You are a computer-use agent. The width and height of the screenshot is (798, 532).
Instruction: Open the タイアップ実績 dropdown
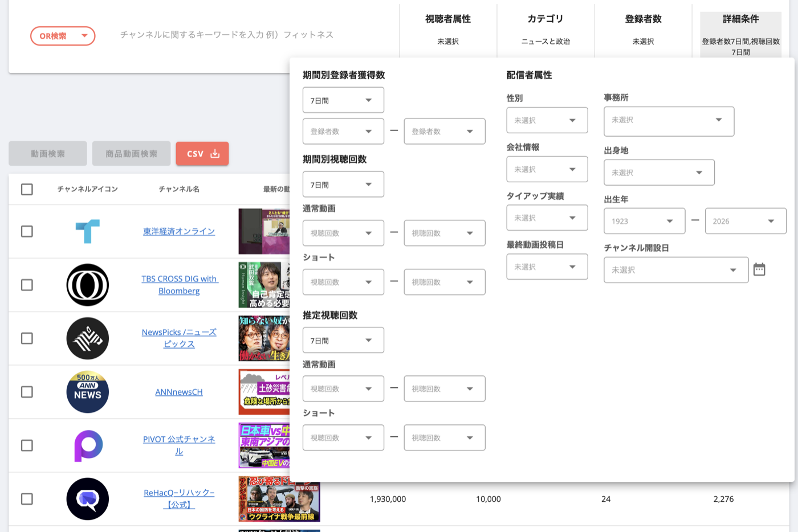(x=547, y=218)
